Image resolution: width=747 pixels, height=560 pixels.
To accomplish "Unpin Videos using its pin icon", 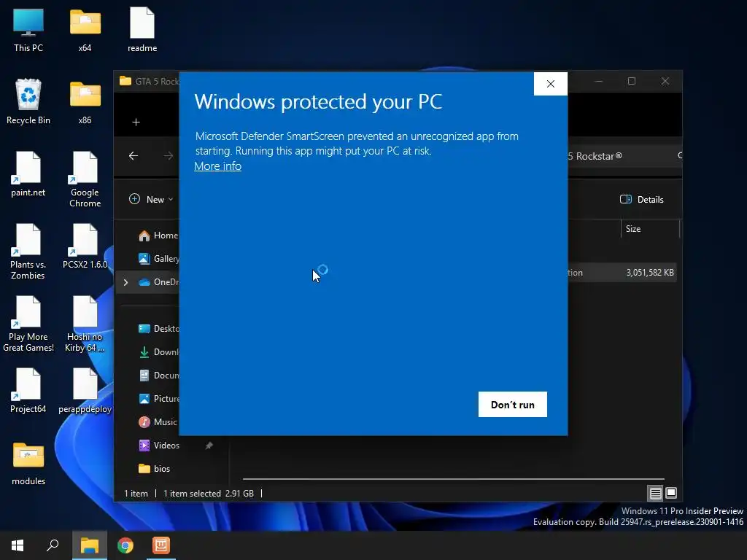I will pos(209,446).
